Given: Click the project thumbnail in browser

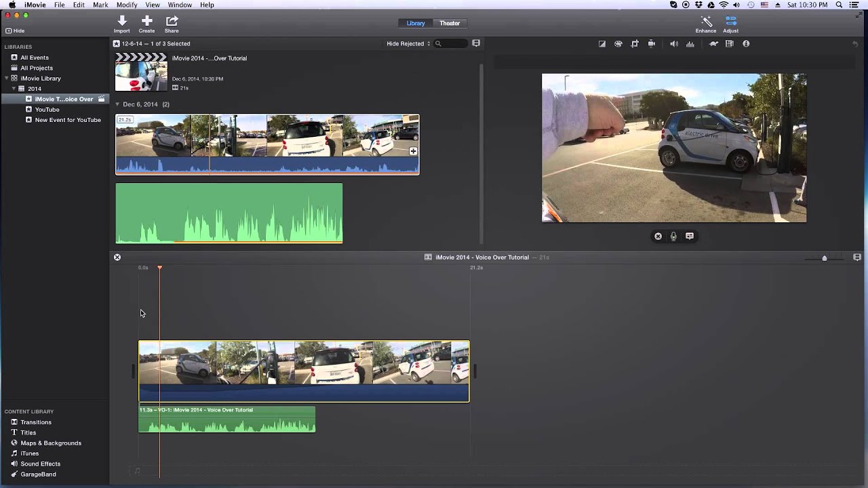Looking at the screenshot, I should pyautogui.click(x=141, y=72).
